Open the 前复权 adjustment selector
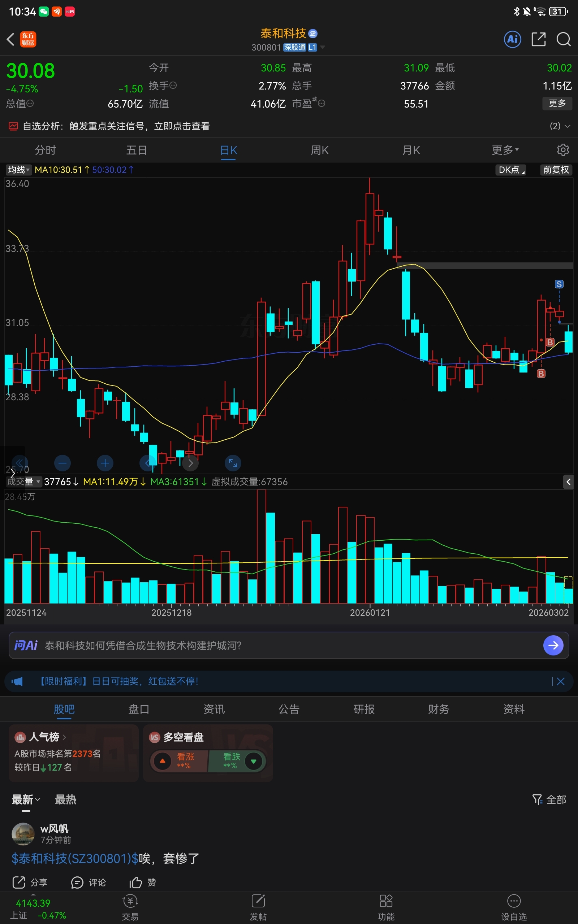Image resolution: width=578 pixels, height=924 pixels. click(x=556, y=170)
